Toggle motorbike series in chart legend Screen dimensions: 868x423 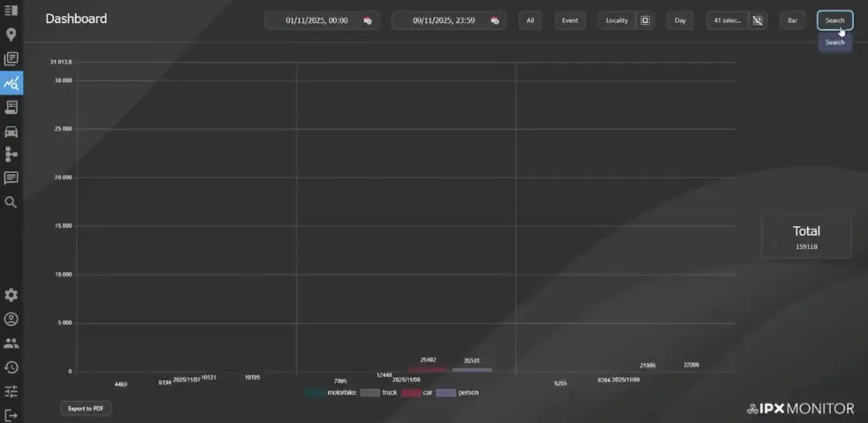331,393
